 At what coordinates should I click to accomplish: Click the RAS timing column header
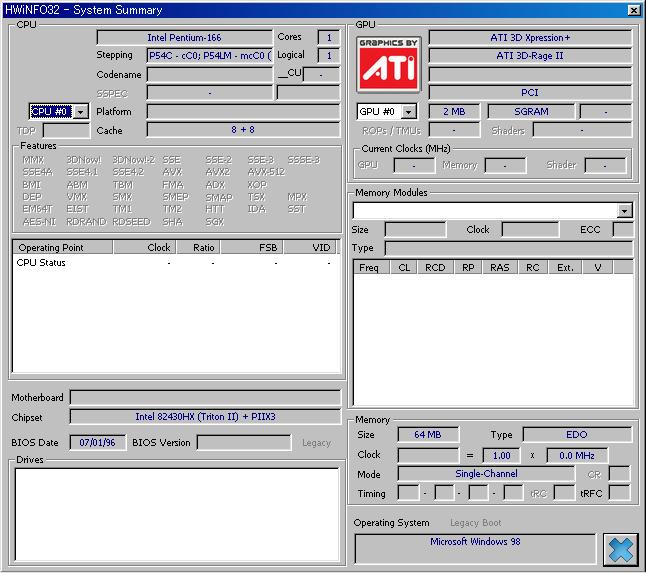point(500,267)
